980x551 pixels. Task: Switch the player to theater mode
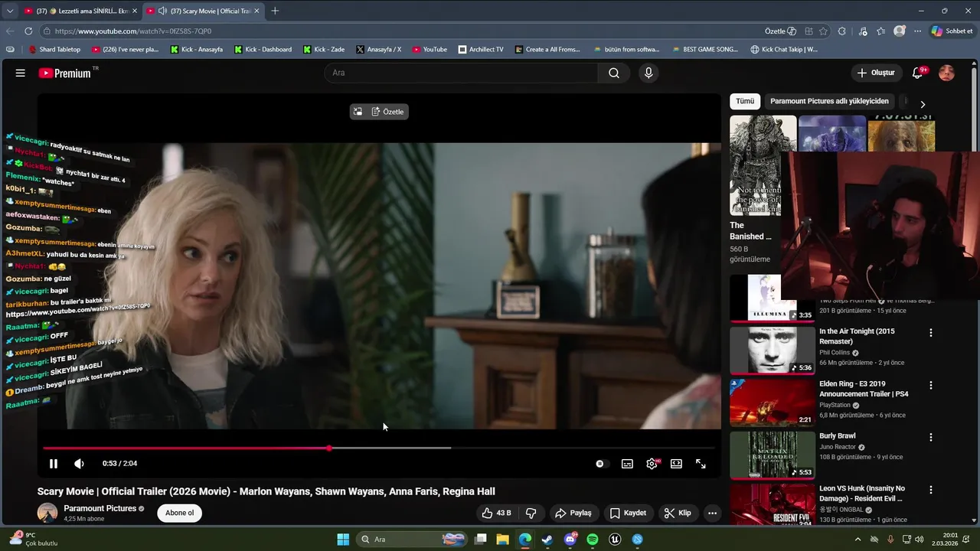[676, 464]
